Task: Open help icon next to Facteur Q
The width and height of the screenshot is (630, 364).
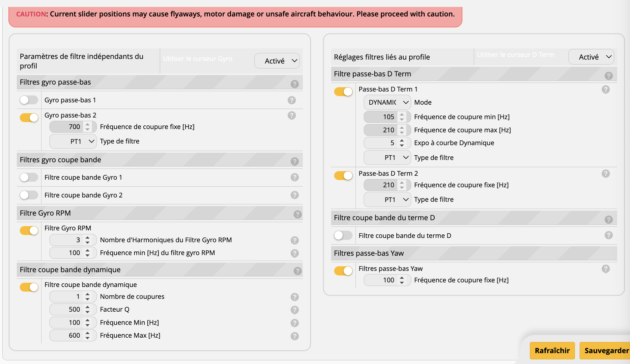Action: (295, 310)
